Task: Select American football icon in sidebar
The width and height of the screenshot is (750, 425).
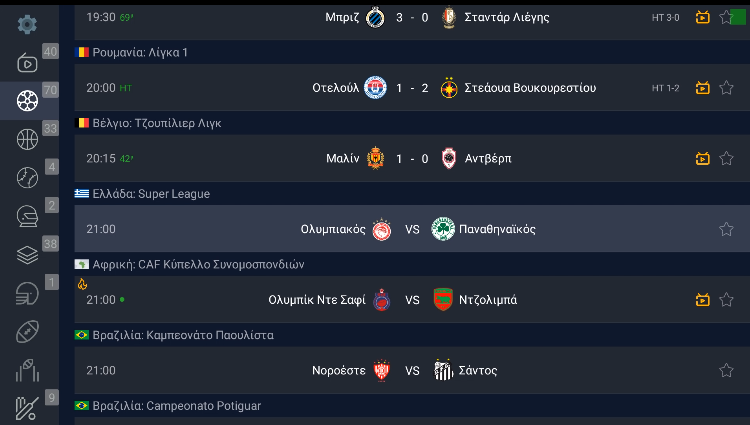Action: point(28,331)
